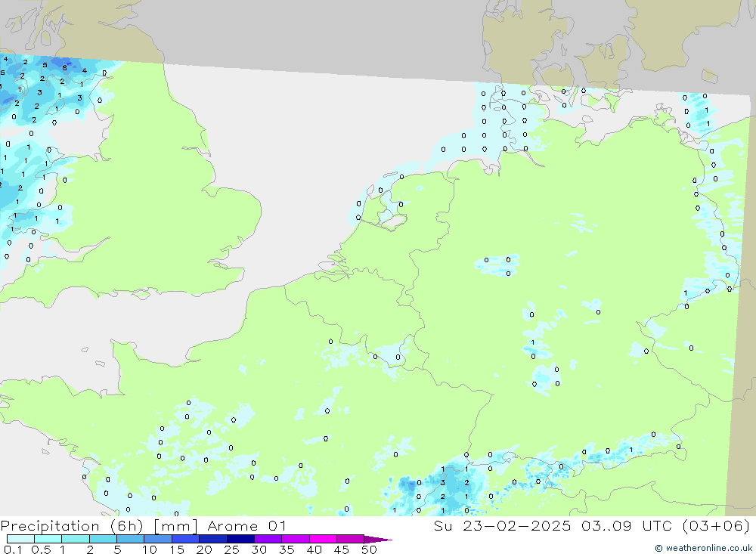Click the '50' legend scale label

pyautogui.click(x=369, y=549)
